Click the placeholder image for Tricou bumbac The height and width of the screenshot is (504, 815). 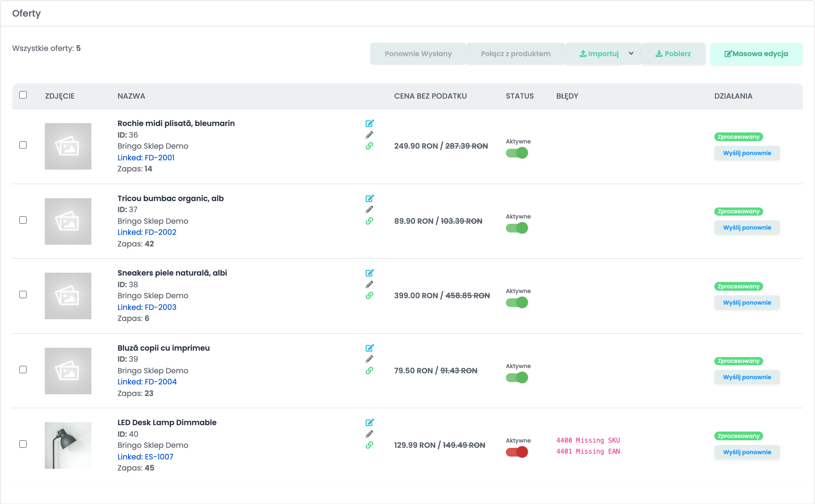[68, 221]
